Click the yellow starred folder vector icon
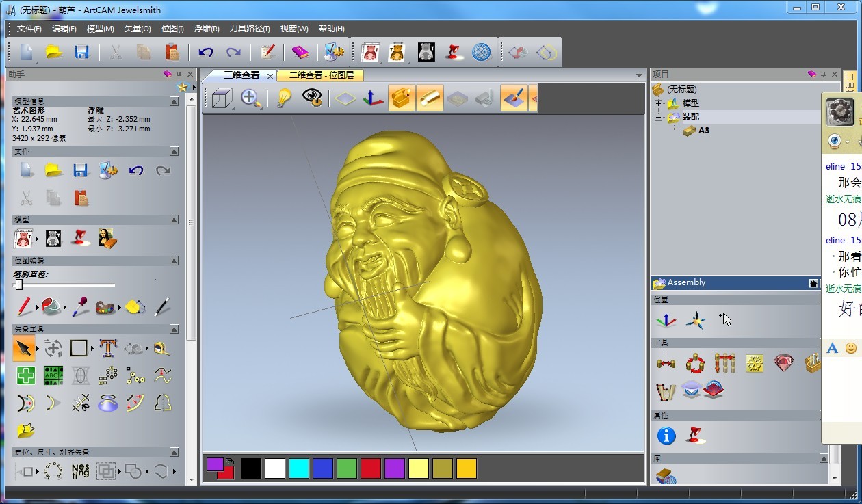Screen dimensions: 862x504 click(x=25, y=430)
